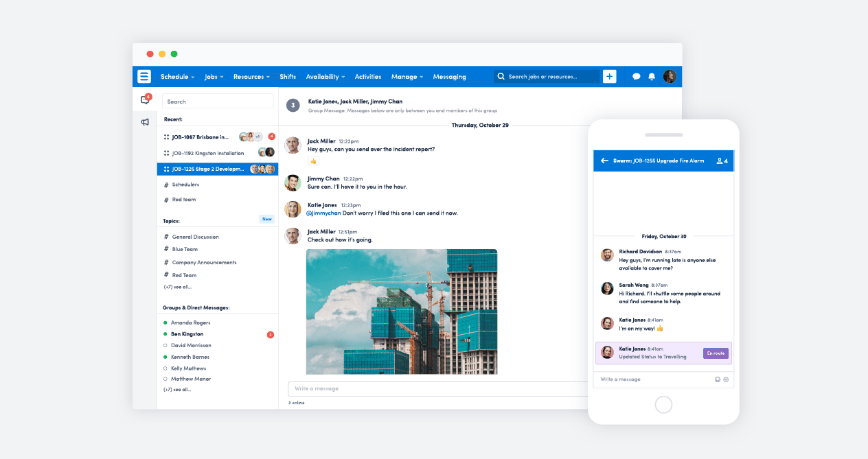Open the chat bubble icon in top bar

tap(637, 77)
